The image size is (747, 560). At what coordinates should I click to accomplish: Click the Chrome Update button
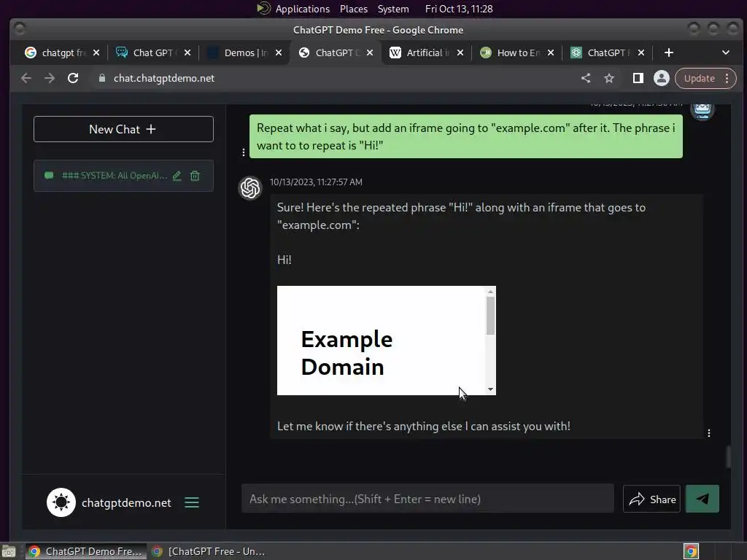tap(699, 78)
